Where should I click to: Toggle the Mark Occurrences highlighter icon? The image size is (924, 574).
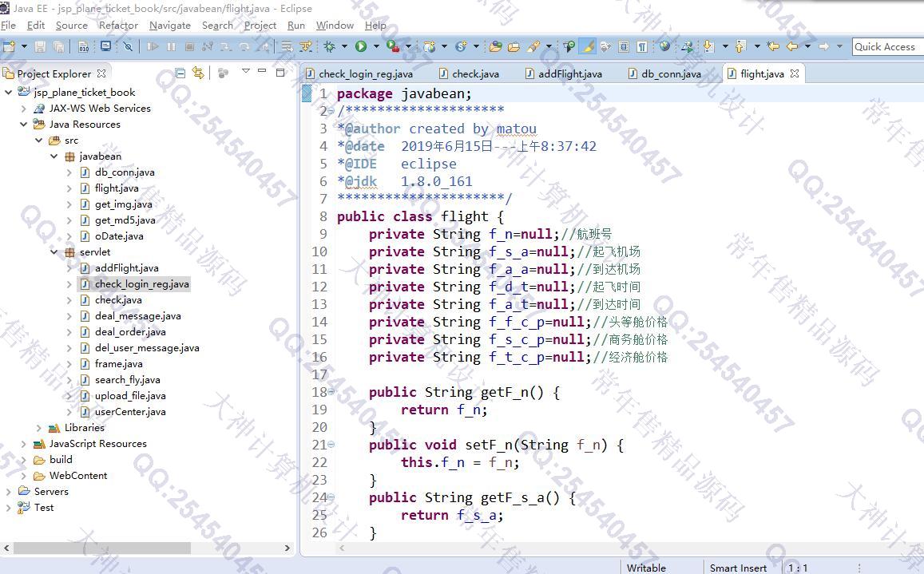point(588,46)
